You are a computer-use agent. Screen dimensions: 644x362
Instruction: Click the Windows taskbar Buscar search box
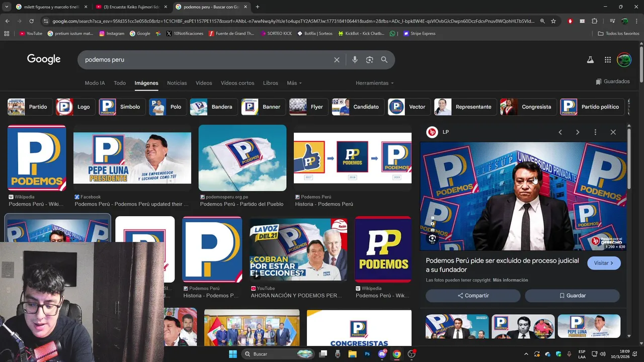(278, 354)
